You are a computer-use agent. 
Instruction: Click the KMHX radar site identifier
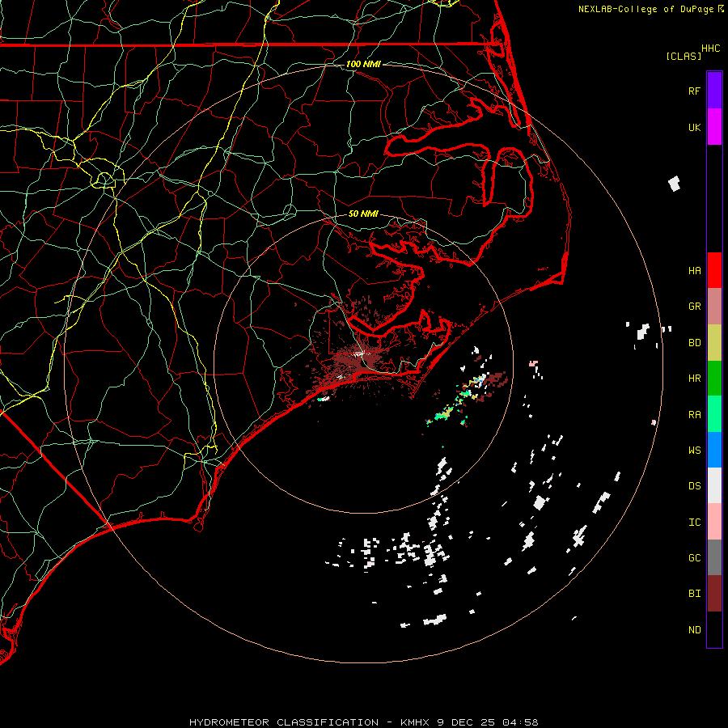(x=415, y=722)
